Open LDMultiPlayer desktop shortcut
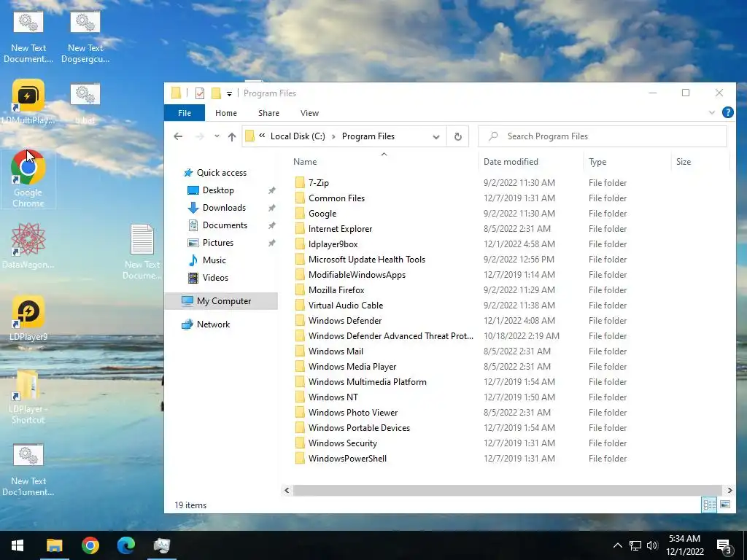 (28, 101)
